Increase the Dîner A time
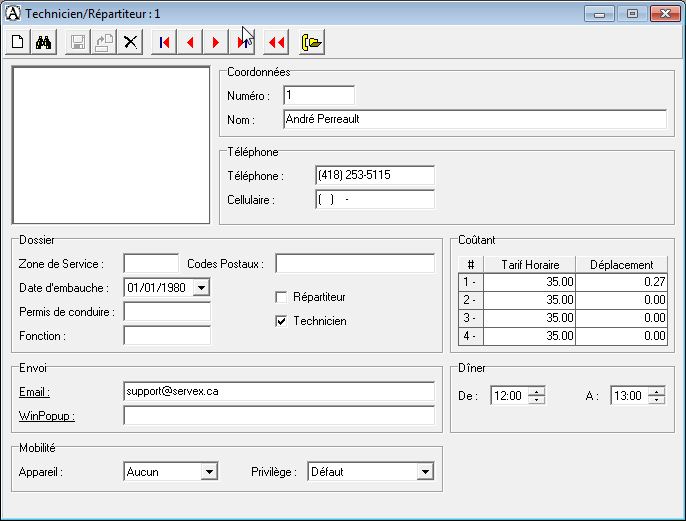The width and height of the screenshot is (686, 521). [657, 391]
